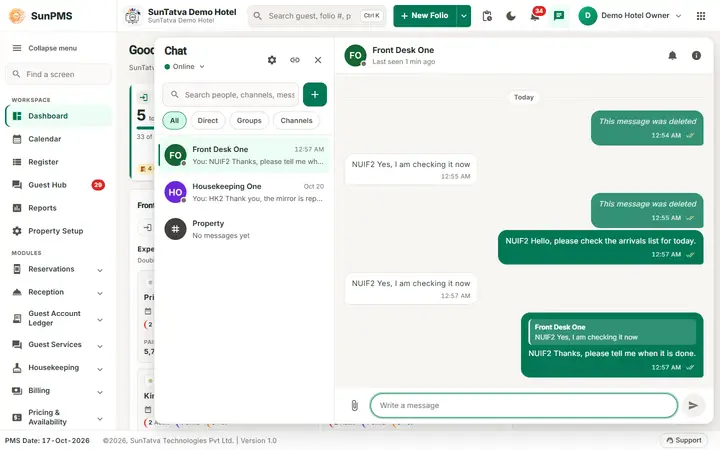Mute conversation via bell icon

point(672,56)
